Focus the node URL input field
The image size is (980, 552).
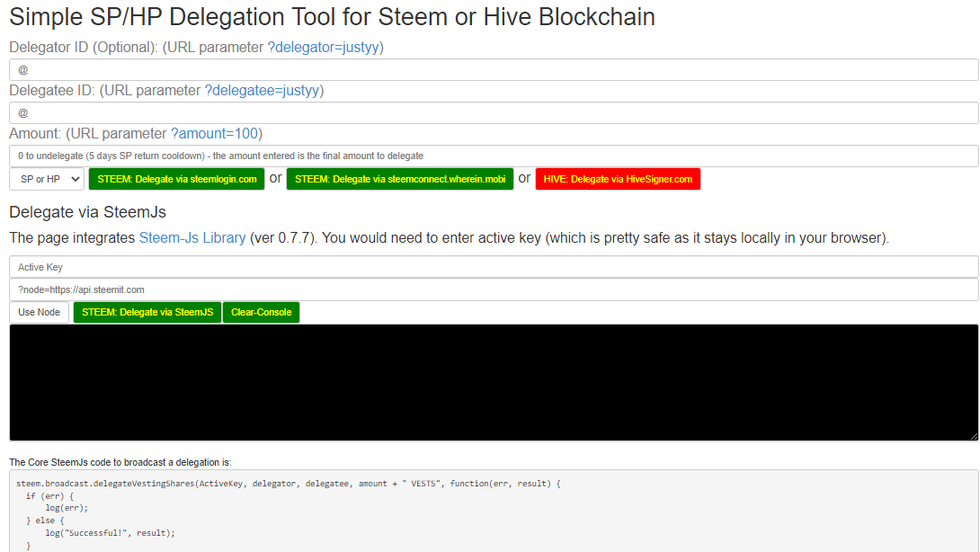494,289
